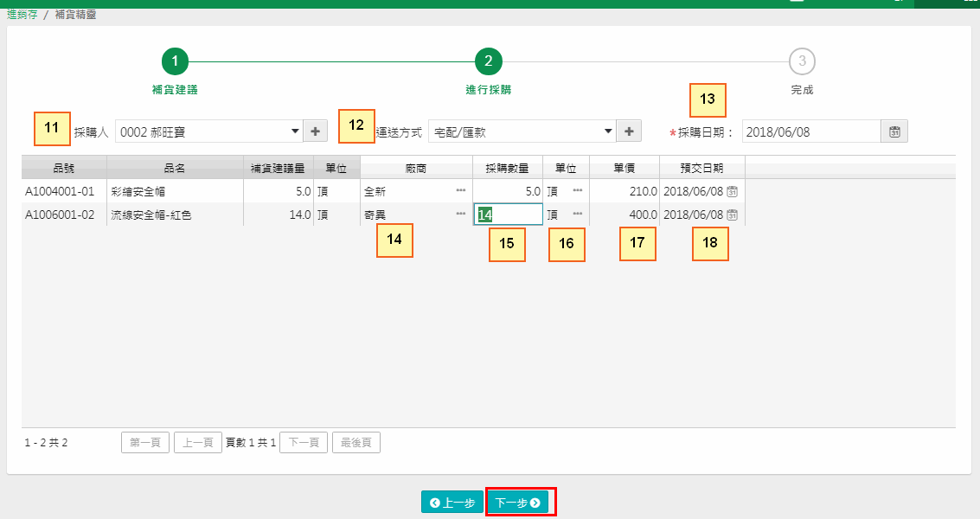980x519 pixels.
Task: Open vendor lookup ellipsis for 全新
Action: tap(461, 190)
